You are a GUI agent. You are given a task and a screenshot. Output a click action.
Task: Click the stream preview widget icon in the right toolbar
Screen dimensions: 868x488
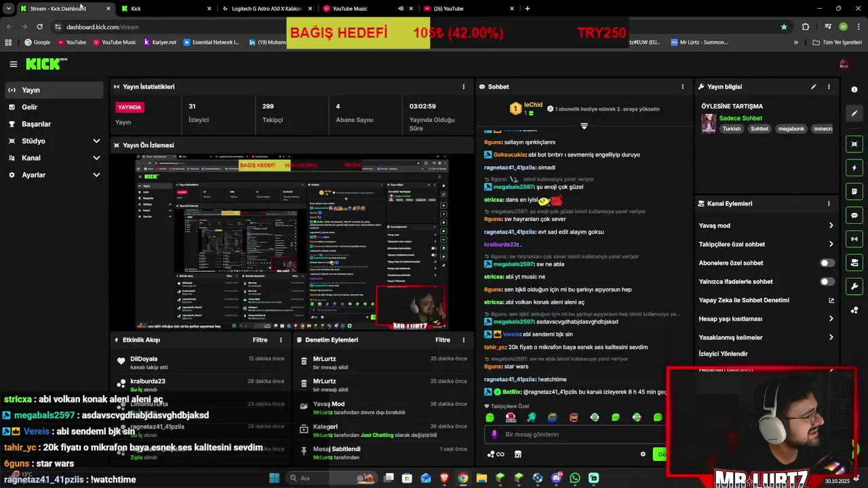854,144
